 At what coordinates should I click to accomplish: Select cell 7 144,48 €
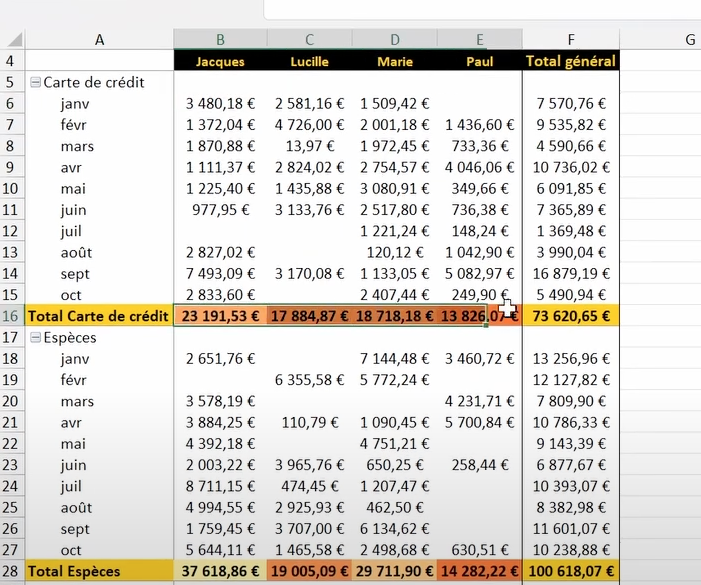click(x=395, y=358)
